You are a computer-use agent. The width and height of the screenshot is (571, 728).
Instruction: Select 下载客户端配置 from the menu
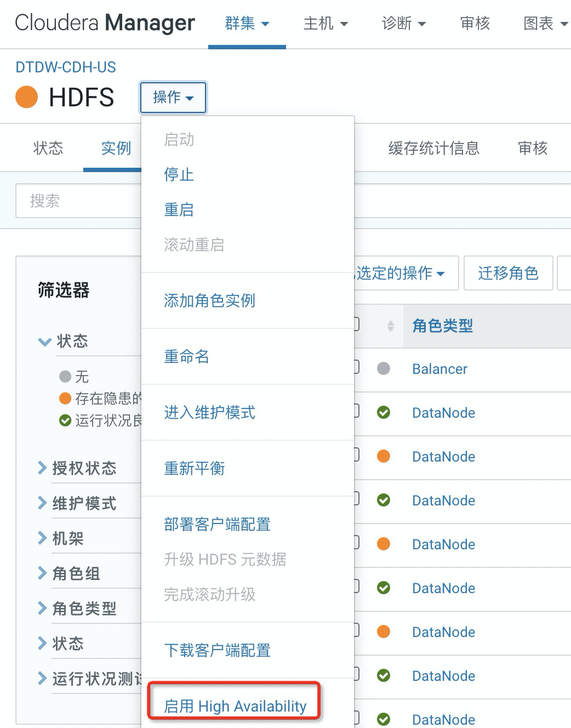pyautogui.click(x=218, y=651)
